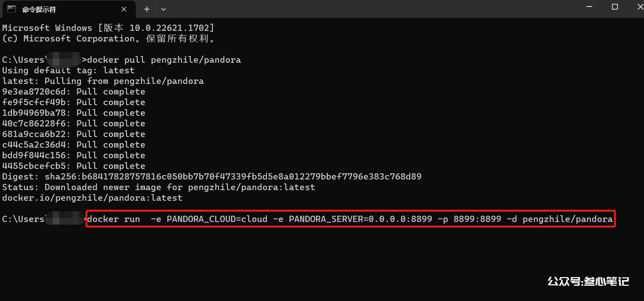
Task: Click the 9e3ea8720c6d Pull complete line
Action: coord(74,92)
